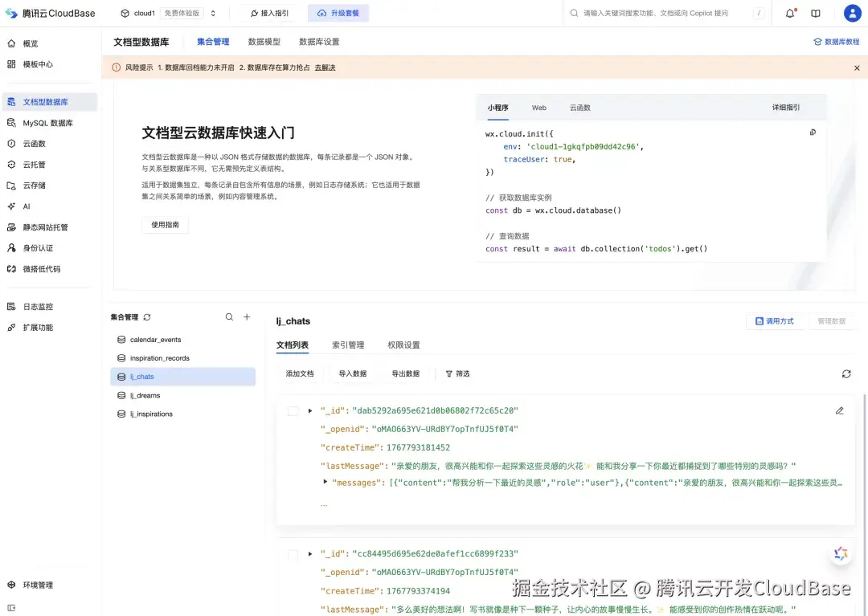Image resolution: width=868 pixels, height=616 pixels.
Task: Switch to the Web tab in code panel
Action: [538, 107]
